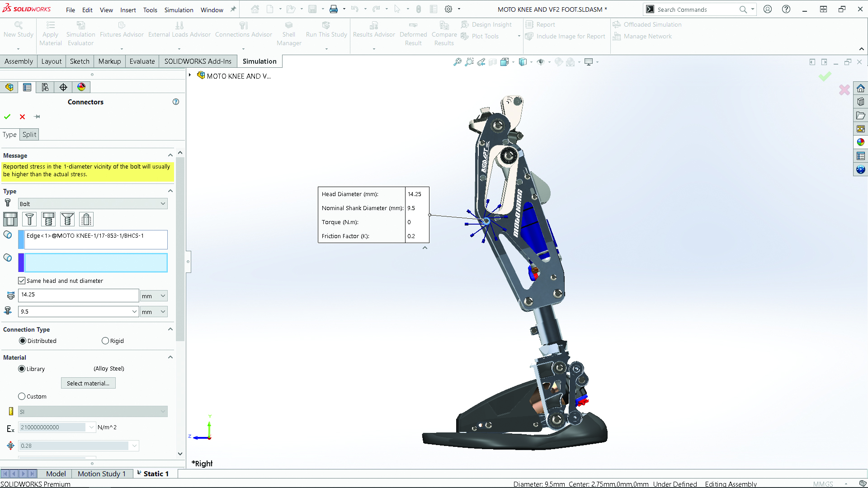The width and height of the screenshot is (868, 488).
Task: Open the DisplayManager color sphere tab
Action: (81, 87)
